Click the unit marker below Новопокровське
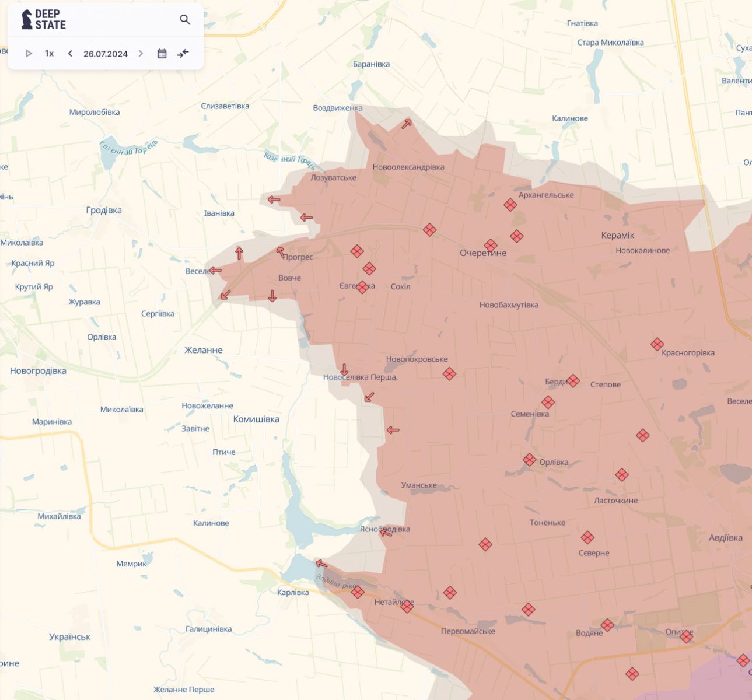This screenshot has width=752, height=700. pyautogui.click(x=449, y=374)
